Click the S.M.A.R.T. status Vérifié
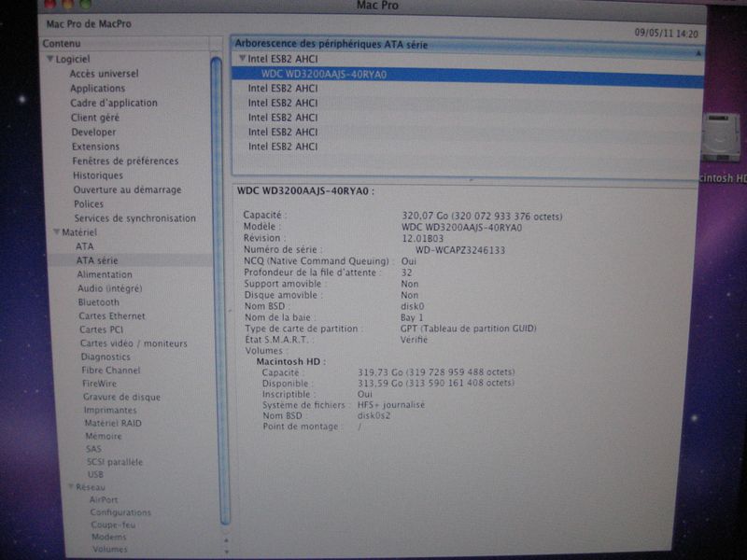The height and width of the screenshot is (560, 747). pyautogui.click(x=414, y=339)
